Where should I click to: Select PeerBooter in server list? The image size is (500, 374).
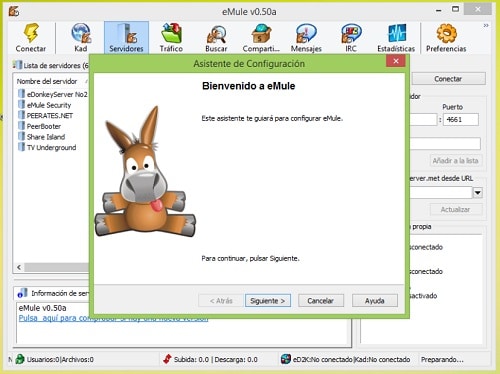point(44,126)
